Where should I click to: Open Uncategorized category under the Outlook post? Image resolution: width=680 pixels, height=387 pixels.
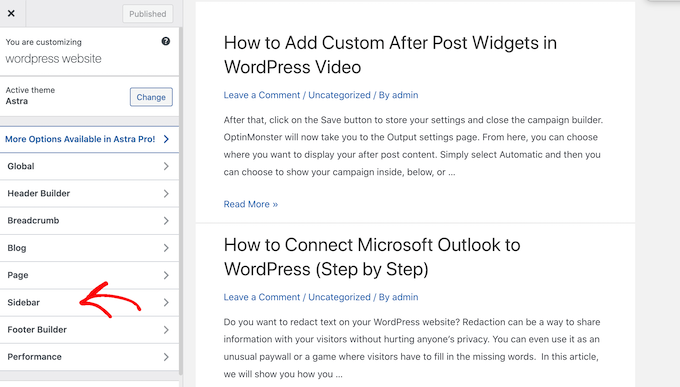pos(339,297)
